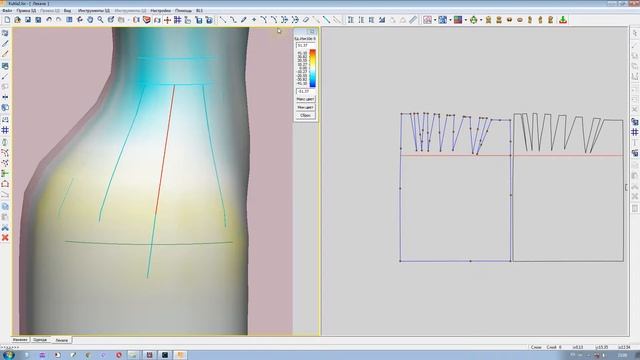Click the colored map display icon
This screenshot has width=640, height=360.
pyautogui.click(x=458, y=20)
